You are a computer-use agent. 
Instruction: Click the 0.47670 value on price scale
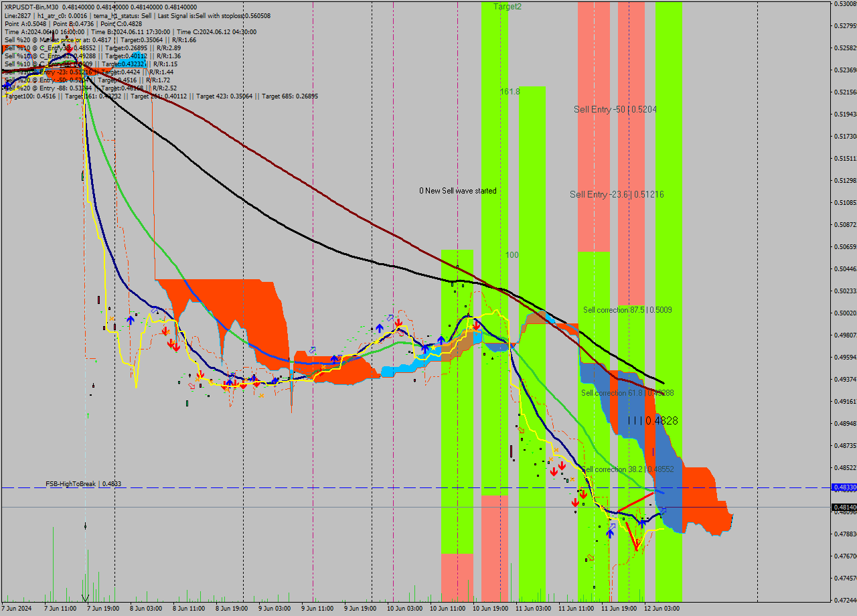846,556
